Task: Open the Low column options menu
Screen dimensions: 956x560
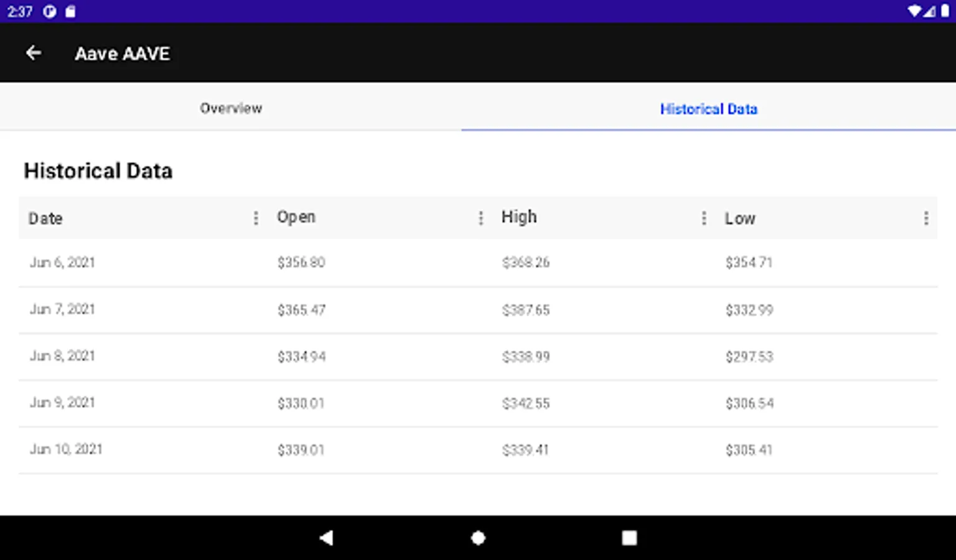Action: (x=926, y=218)
